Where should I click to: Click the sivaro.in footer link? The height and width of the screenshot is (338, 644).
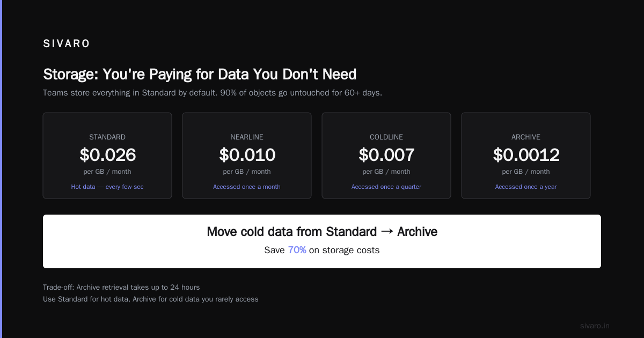pos(595,326)
